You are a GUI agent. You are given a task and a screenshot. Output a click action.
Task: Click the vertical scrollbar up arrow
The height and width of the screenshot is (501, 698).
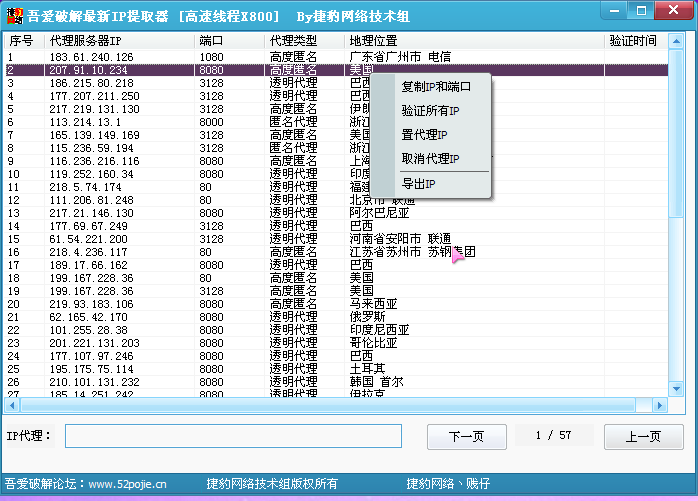pyautogui.click(x=676, y=41)
